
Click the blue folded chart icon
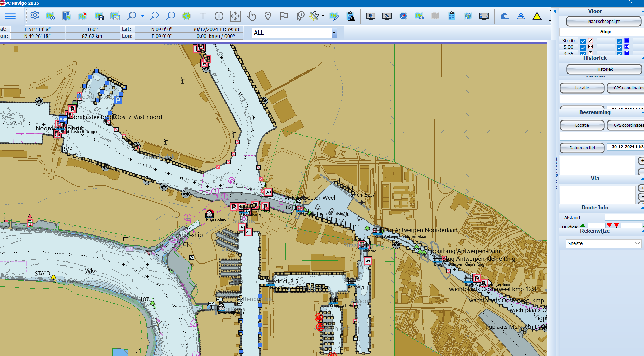pyautogui.click(x=67, y=16)
